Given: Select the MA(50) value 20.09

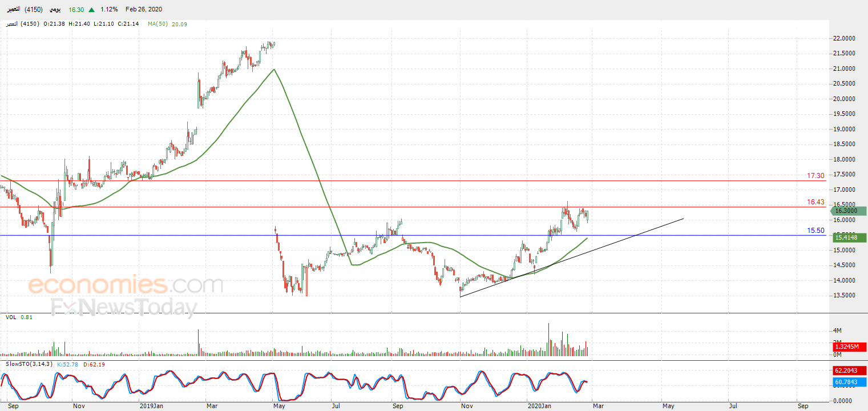Looking at the screenshot, I should tap(179, 24).
